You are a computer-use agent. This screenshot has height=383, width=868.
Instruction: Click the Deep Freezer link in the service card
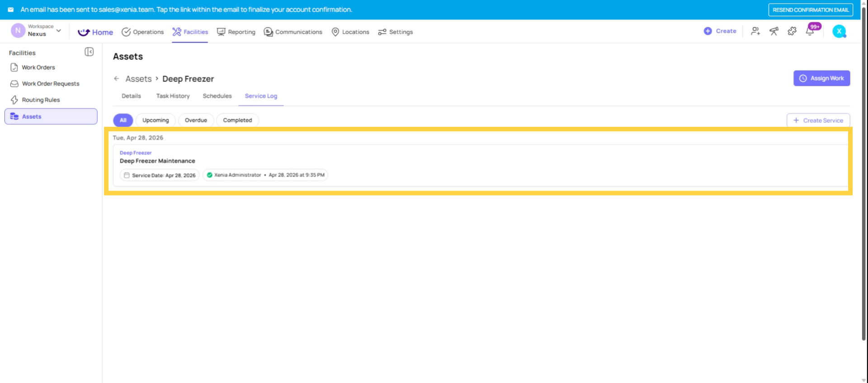[x=136, y=153]
